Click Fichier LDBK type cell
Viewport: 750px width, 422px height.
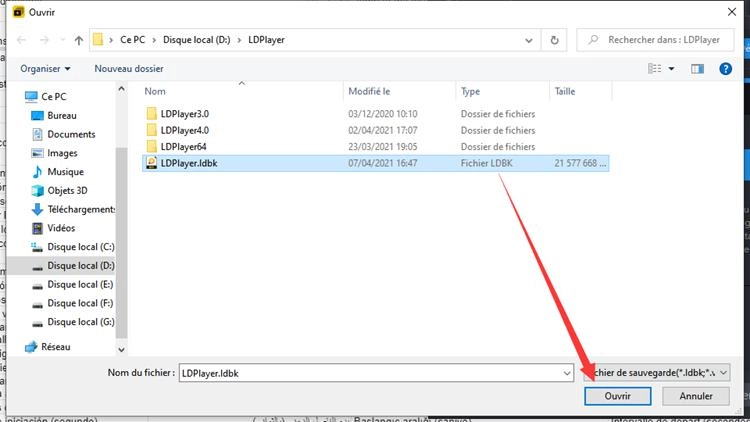486,163
